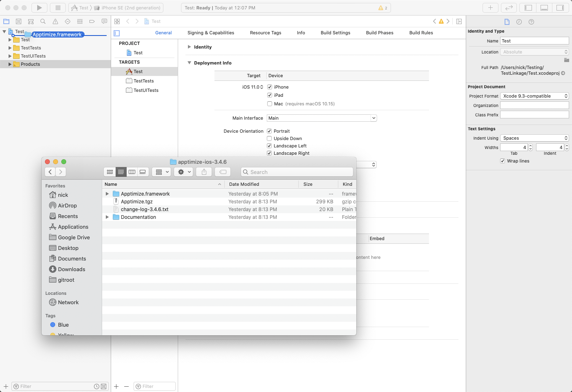Open the Report navigator

pyautogui.click(x=104, y=21)
